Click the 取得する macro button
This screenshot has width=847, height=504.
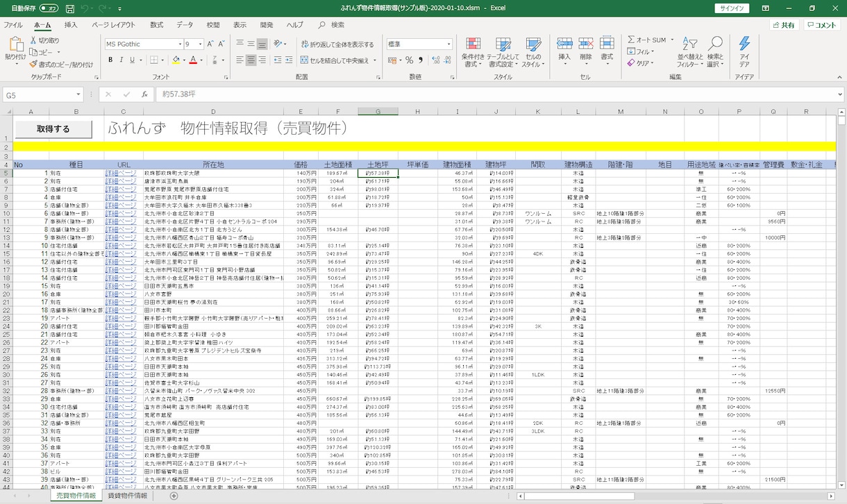point(53,129)
